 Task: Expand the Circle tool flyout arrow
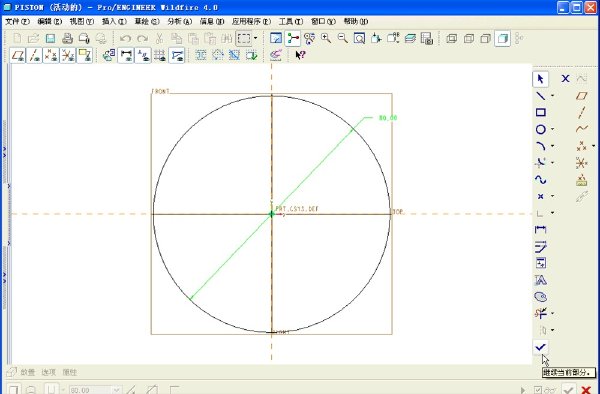(553, 129)
